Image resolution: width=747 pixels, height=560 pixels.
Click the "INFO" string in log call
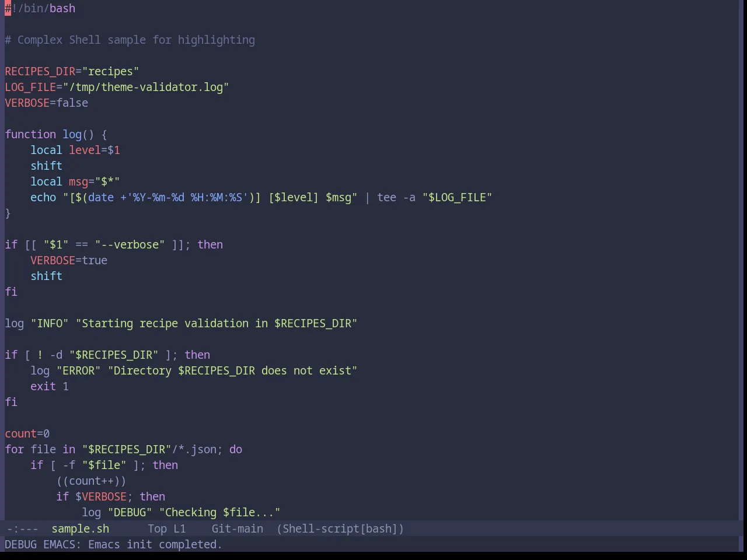click(x=50, y=323)
